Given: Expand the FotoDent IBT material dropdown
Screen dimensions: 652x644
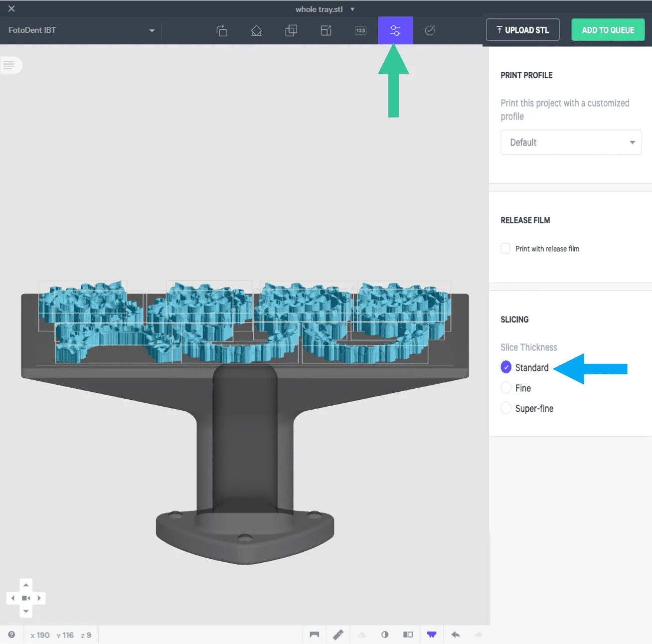Looking at the screenshot, I should pos(81,30).
